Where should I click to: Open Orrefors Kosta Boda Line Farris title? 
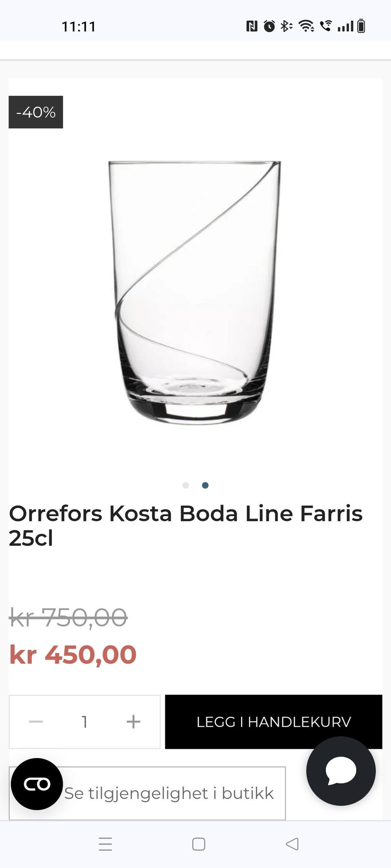click(x=186, y=525)
